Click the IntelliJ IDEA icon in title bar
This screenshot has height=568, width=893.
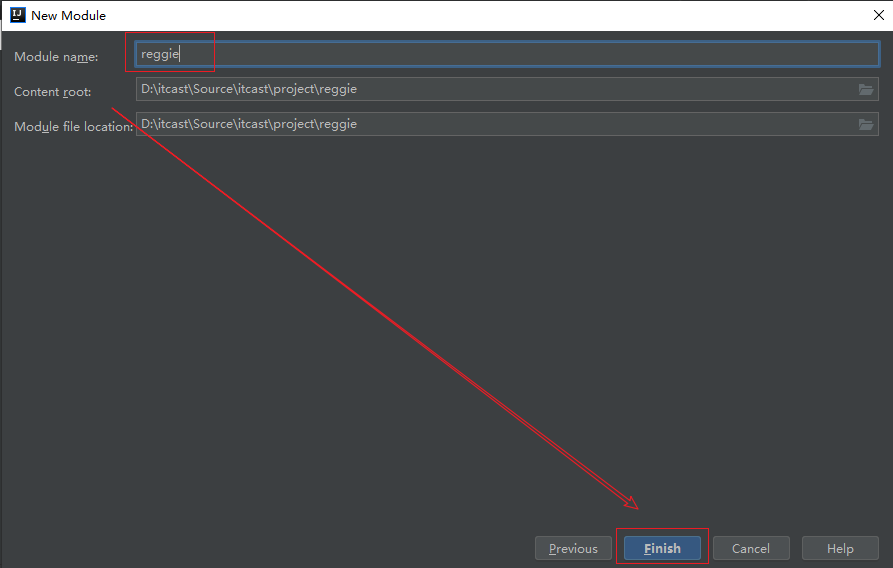[18, 15]
